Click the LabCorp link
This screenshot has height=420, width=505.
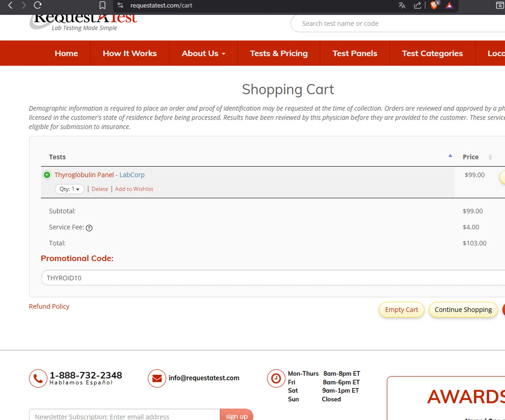pyautogui.click(x=132, y=175)
